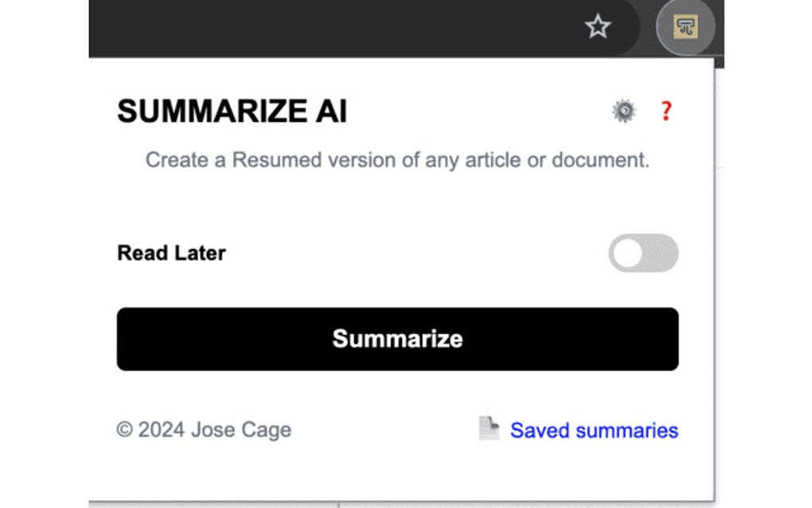This screenshot has height=508, width=812.
Task: Enable the Read Later toggle
Action: (x=643, y=252)
